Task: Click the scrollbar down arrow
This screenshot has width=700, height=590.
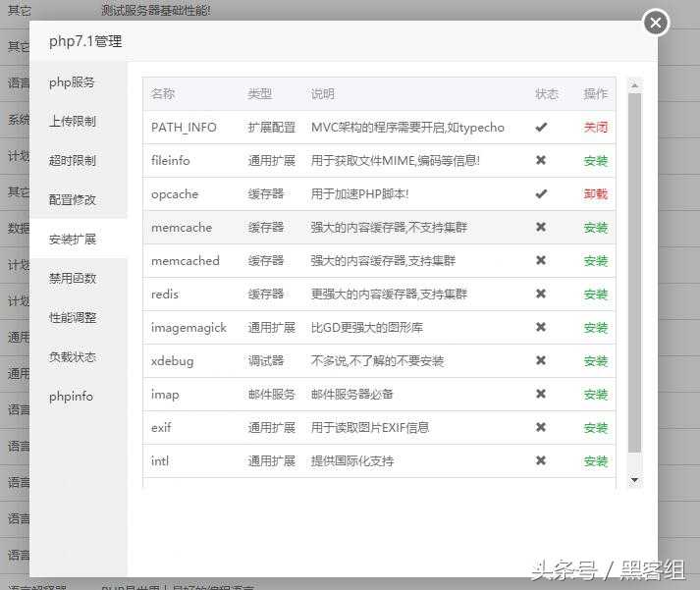Action: tap(634, 480)
